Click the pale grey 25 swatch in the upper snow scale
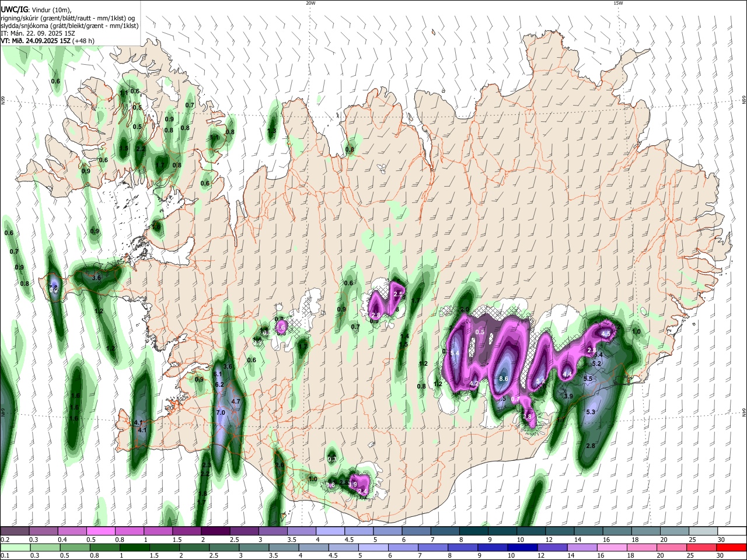Image resolution: width=747 pixels, height=560 pixels. click(x=703, y=531)
